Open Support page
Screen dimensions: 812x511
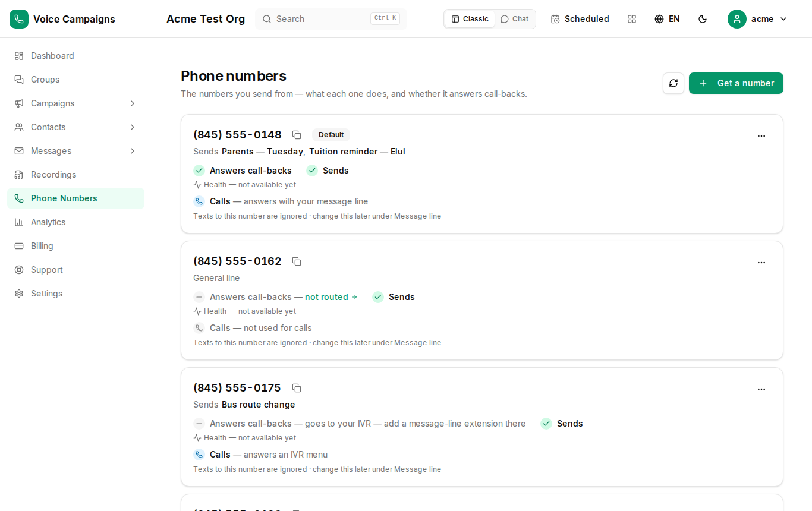click(75, 270)
